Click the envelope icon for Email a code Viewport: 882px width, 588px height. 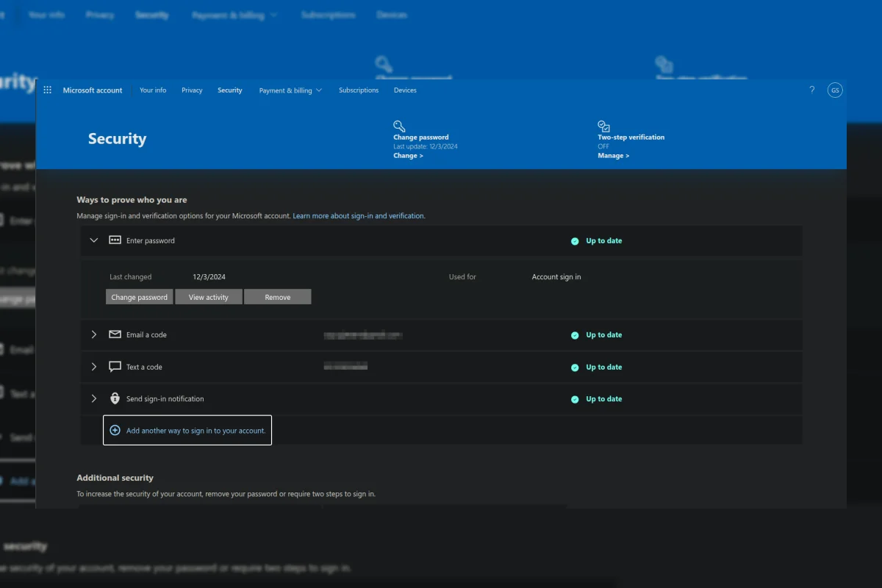pos(115,334)
